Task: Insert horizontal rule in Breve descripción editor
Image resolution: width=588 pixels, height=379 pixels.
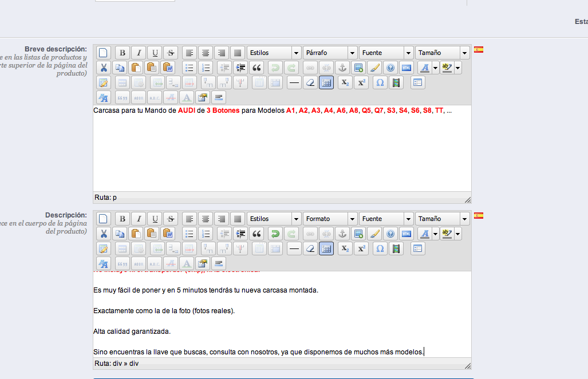Action: click(294, 83)
